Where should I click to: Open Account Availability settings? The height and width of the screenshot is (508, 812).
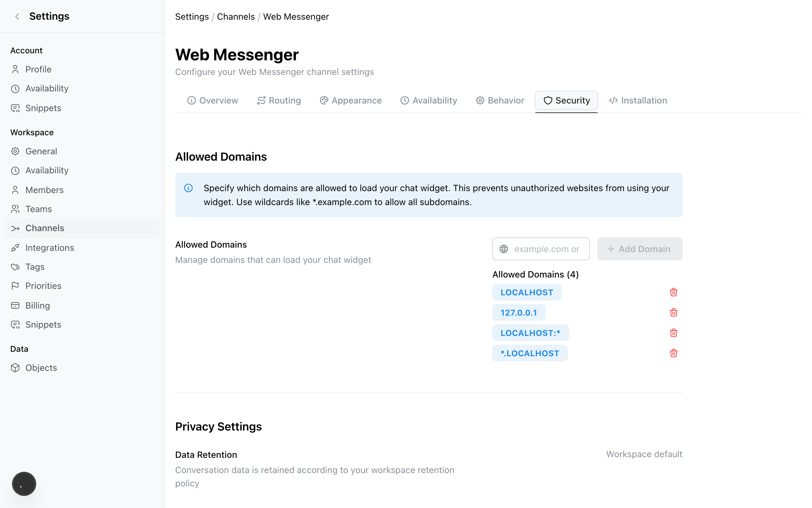[x=82, y=88]
